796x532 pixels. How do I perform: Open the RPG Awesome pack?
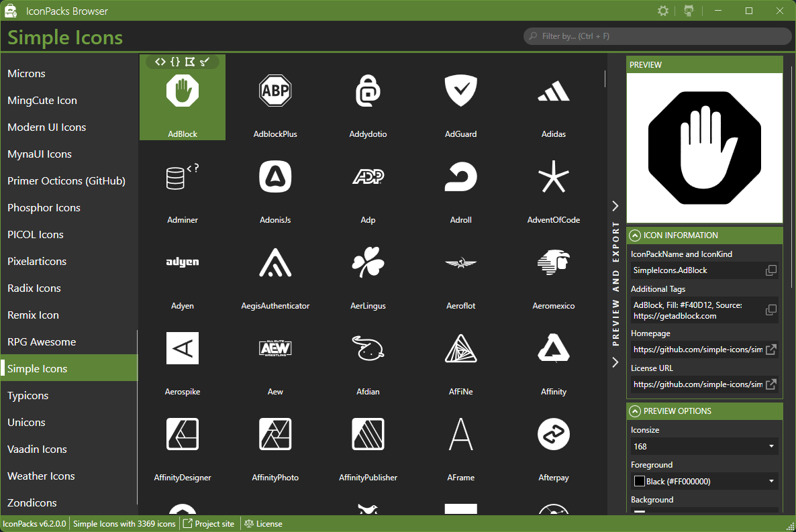click(68, 342)
